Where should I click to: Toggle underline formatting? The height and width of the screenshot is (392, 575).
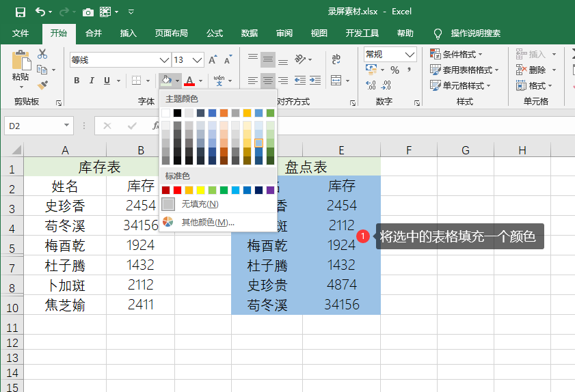[x=107, y=80]
